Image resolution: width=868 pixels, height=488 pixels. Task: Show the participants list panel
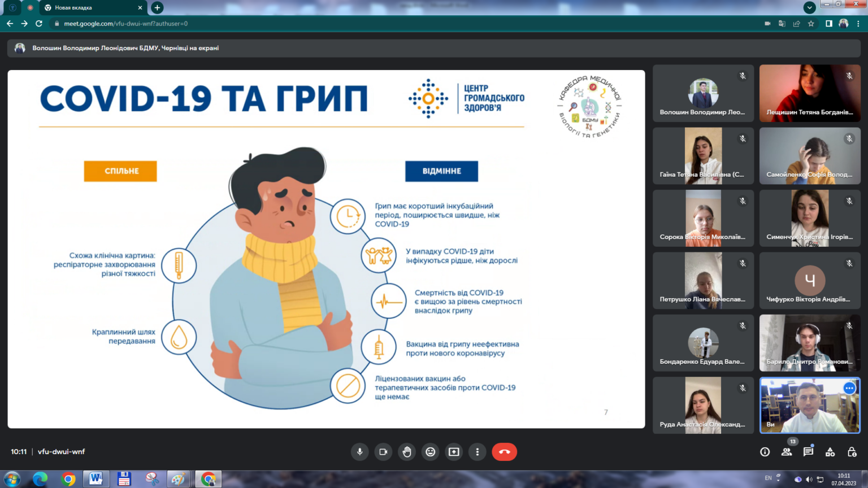[787, 452]
